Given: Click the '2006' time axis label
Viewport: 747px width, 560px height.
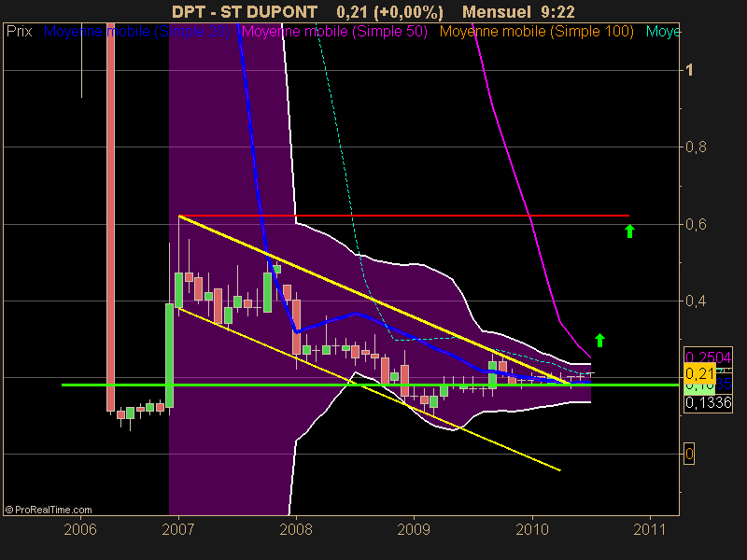Looking at the screenshot, I should click(80, 529).
